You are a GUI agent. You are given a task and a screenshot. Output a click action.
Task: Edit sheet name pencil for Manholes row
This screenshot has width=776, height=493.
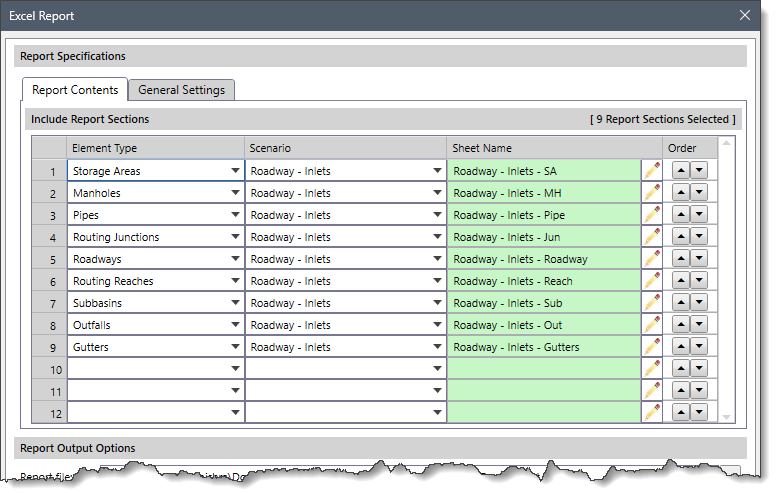[x=652, y=193]
